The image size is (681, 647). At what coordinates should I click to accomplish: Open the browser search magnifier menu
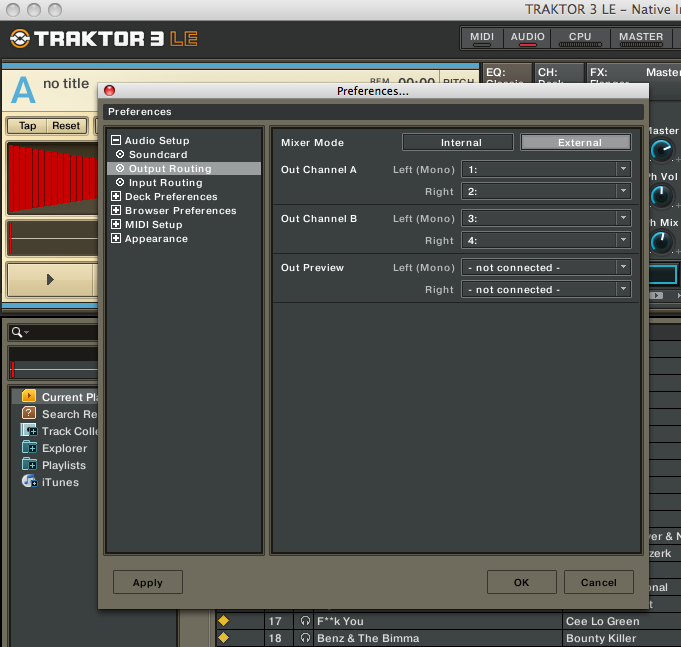tap(20, 332)
